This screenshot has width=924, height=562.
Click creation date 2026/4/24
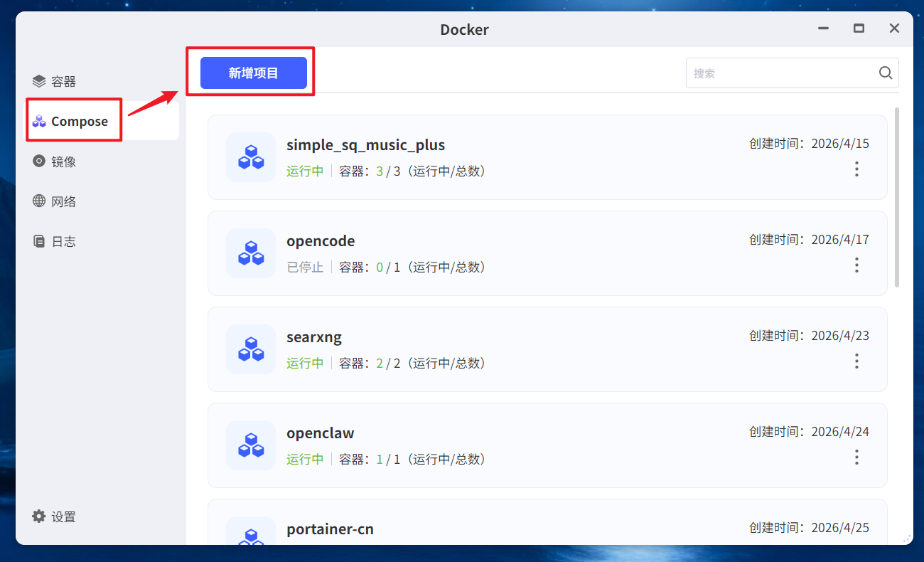pyautogui.click(x=839, y=432)
